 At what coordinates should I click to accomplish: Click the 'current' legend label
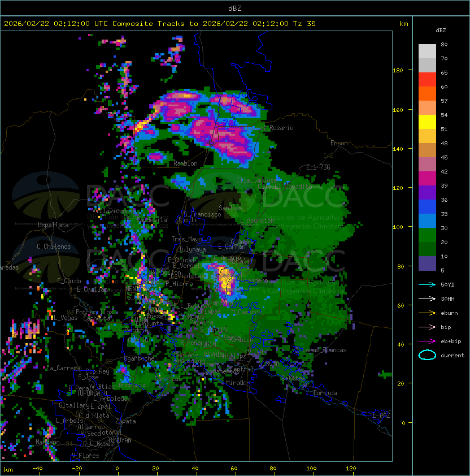[452, 356]
